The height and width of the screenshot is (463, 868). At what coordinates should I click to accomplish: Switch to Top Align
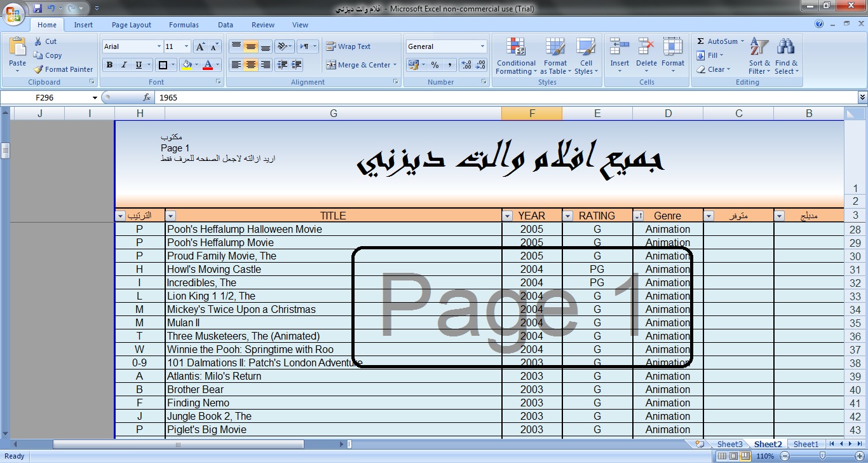click(236, 46)
